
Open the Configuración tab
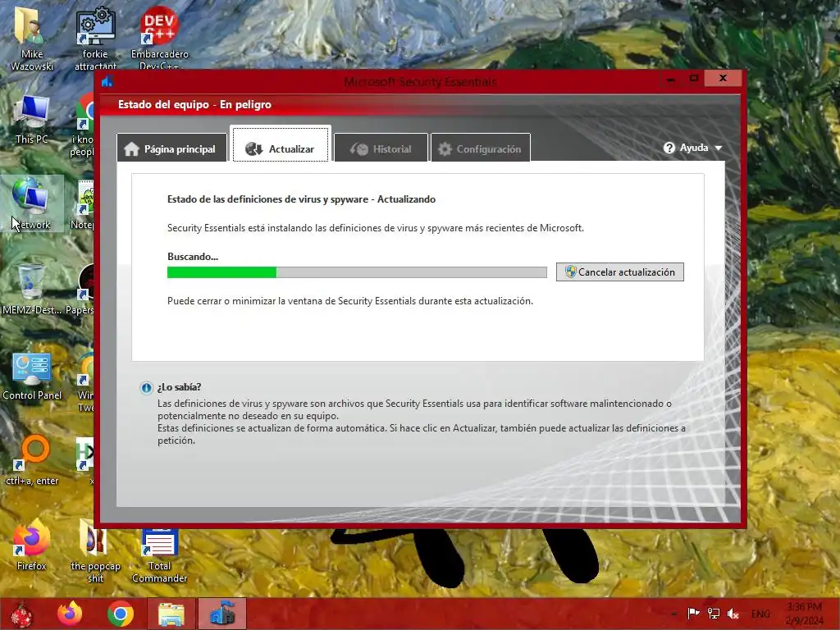coord(481,148)
